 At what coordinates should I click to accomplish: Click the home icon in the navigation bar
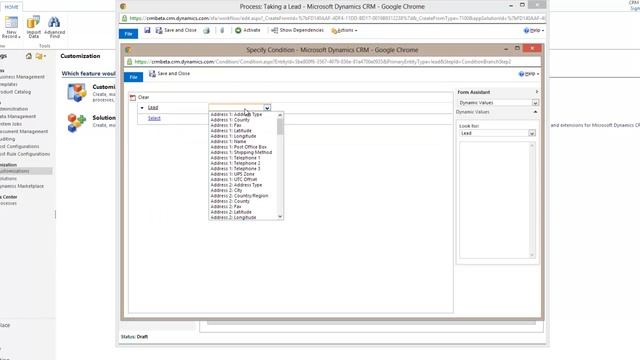29,56
